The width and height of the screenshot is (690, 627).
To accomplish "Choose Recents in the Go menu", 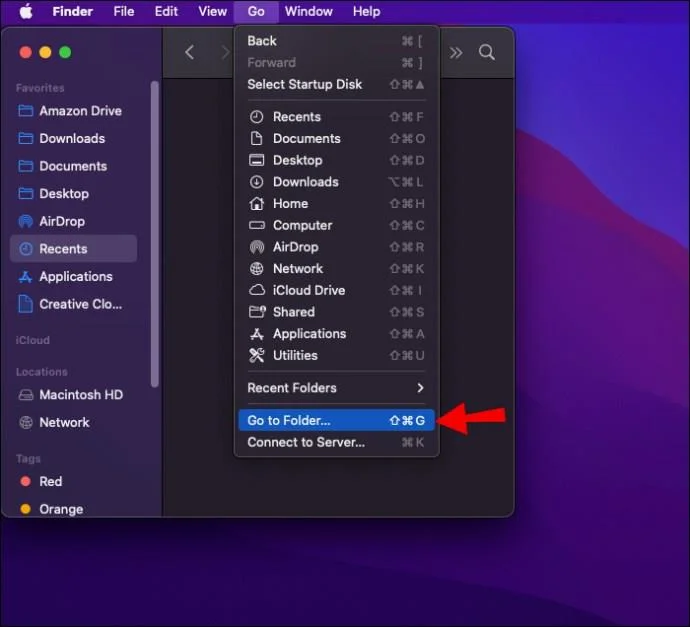I will click(336, 117).
